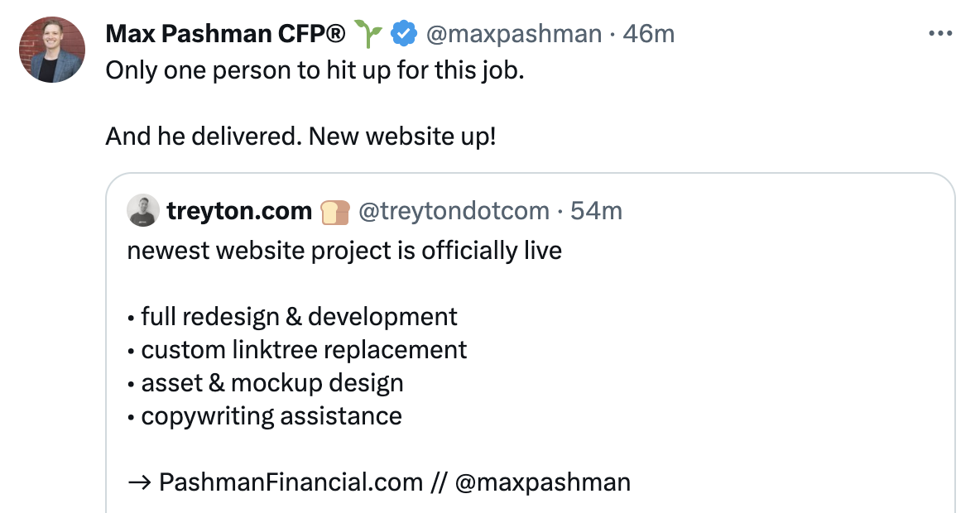Click "And he delivered. New website up!" text

pyautogui.click(x=300, y=136)
